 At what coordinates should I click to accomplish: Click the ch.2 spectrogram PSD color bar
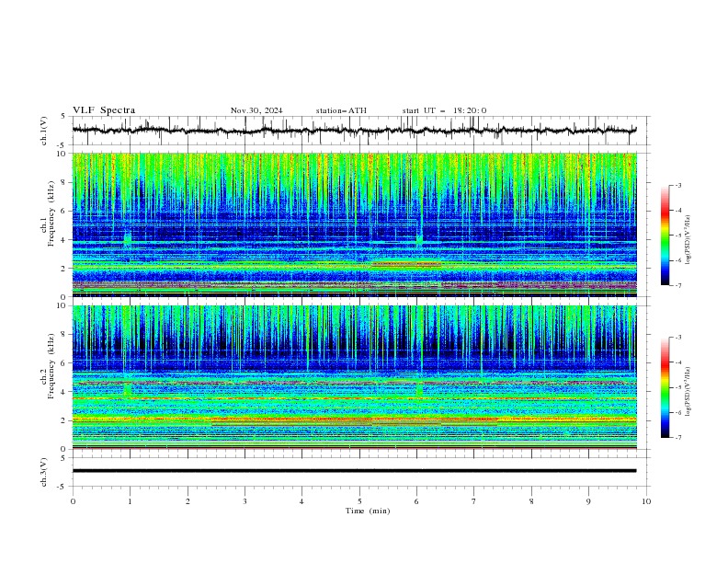(x=665, y=387)
